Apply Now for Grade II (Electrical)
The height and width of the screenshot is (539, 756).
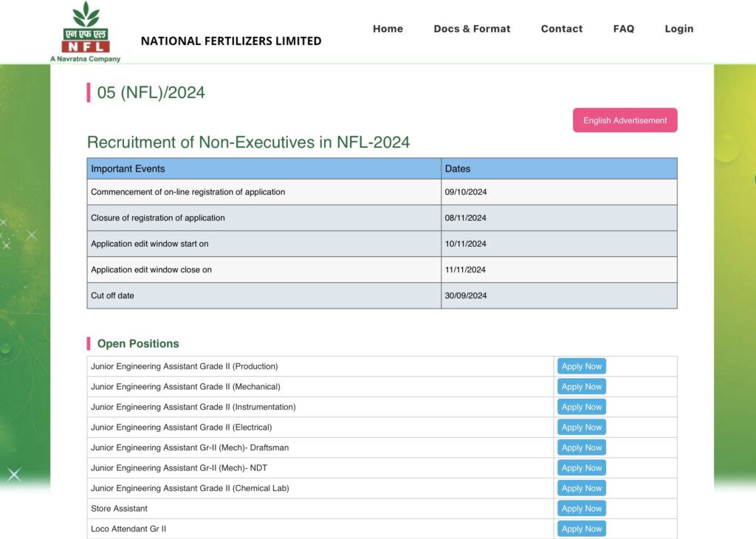coord(582,428)
